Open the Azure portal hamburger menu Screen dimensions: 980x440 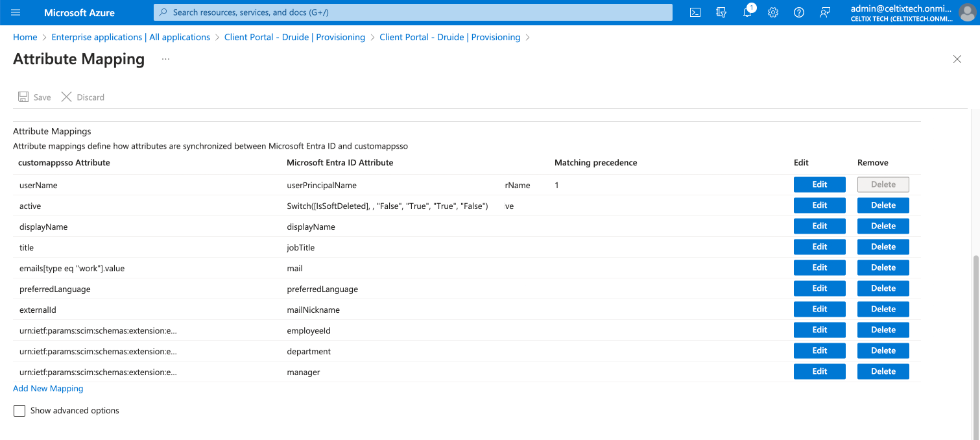click(16, 12)
